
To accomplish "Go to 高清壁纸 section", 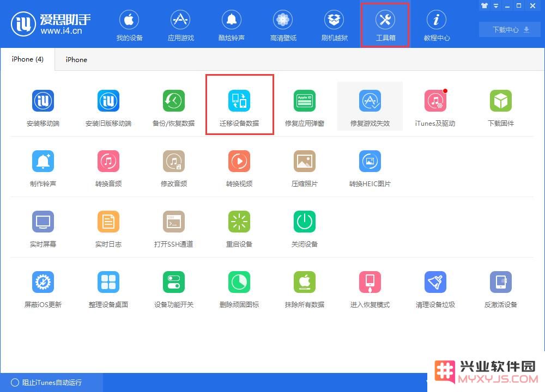I will pyautogui.click(x=283, y=26).
